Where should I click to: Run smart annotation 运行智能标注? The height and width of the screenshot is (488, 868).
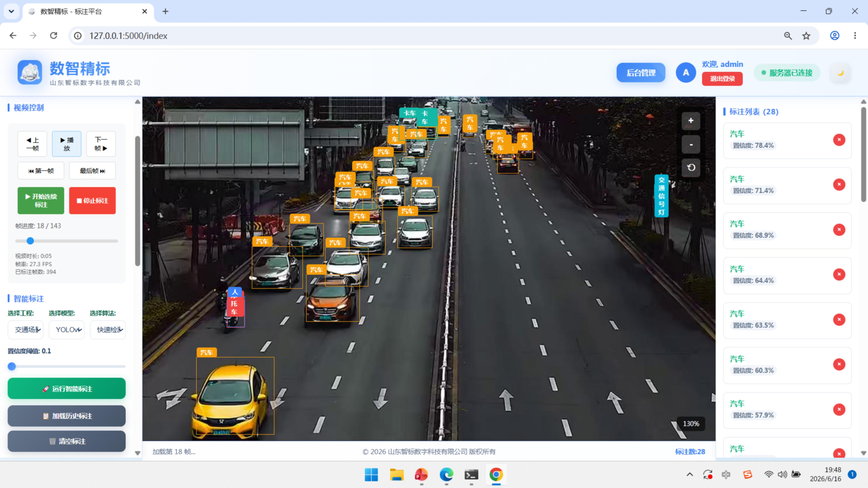67,389
